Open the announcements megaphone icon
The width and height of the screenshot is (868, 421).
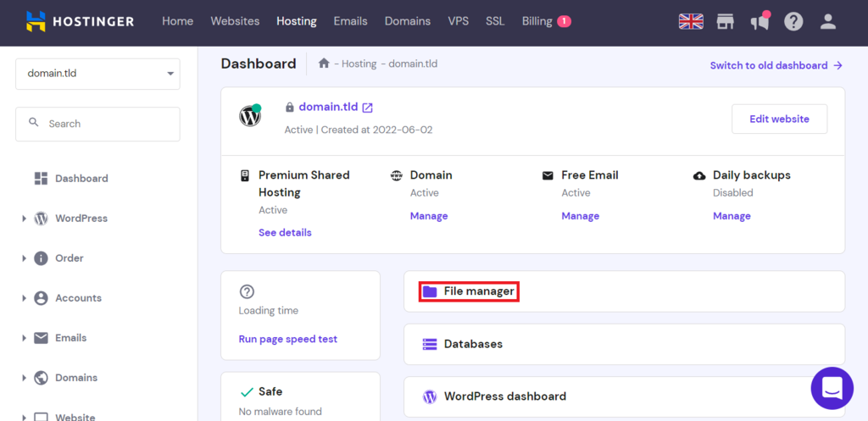pyautogui.click(x=759, y=22)
